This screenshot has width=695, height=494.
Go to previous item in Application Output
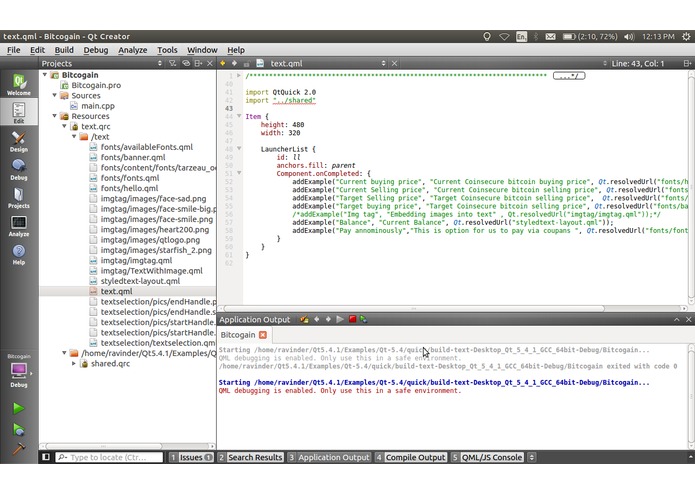tap(316, 319)
